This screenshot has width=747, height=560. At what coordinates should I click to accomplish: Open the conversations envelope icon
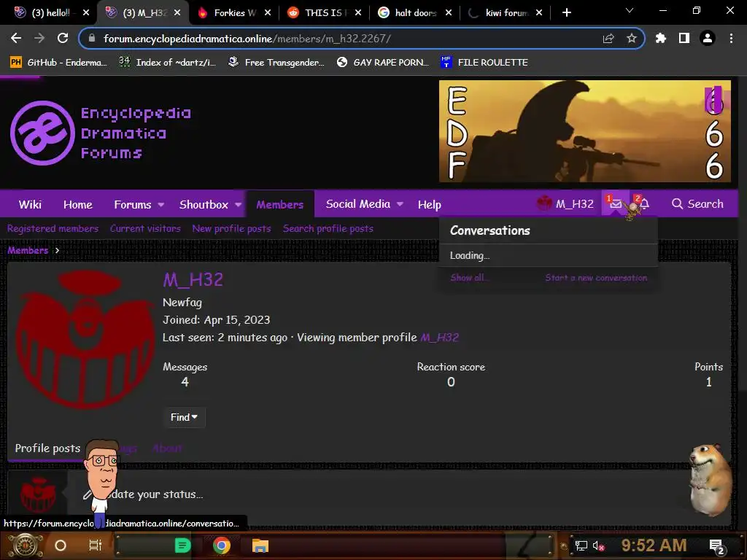tap(615, 204)
